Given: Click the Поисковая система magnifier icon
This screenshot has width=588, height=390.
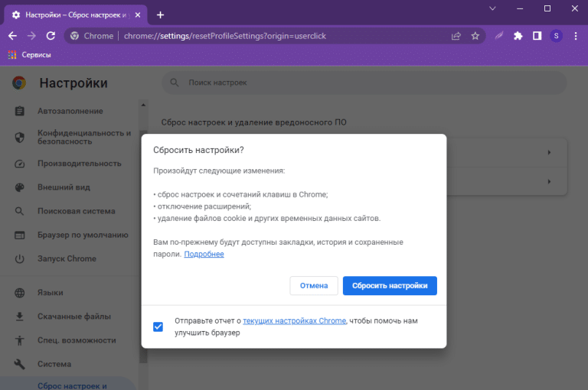Looking at the screenshot, I should coord(19,211).
